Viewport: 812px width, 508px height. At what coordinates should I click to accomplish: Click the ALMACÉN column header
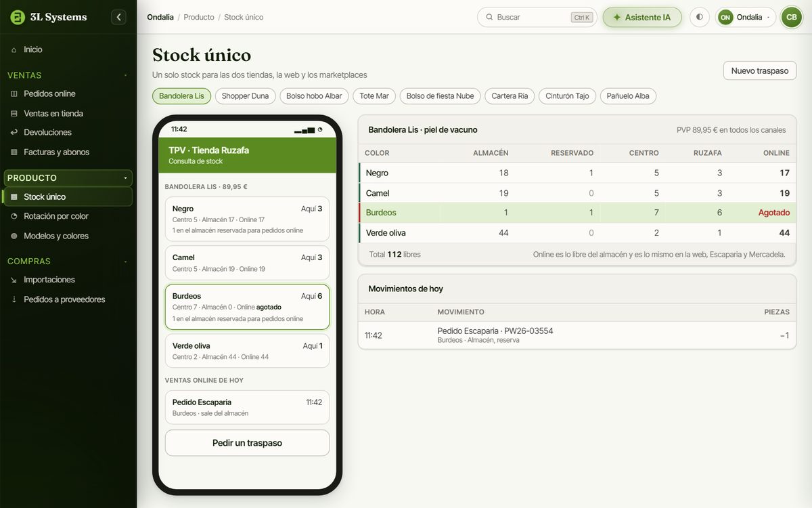pos(491,153)
